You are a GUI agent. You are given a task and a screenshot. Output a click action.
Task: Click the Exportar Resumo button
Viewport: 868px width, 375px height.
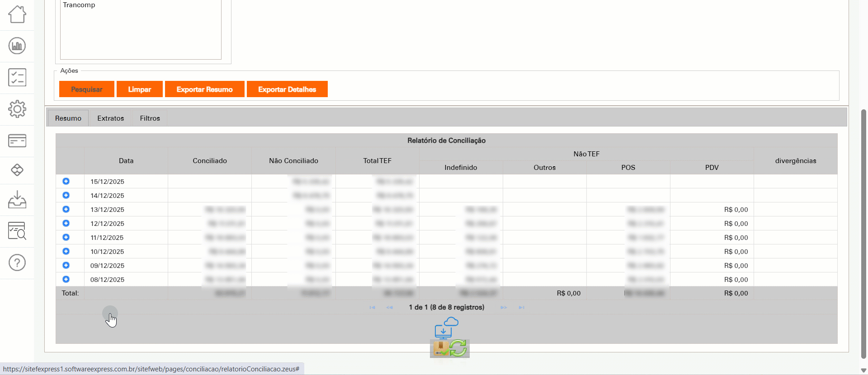204,89
